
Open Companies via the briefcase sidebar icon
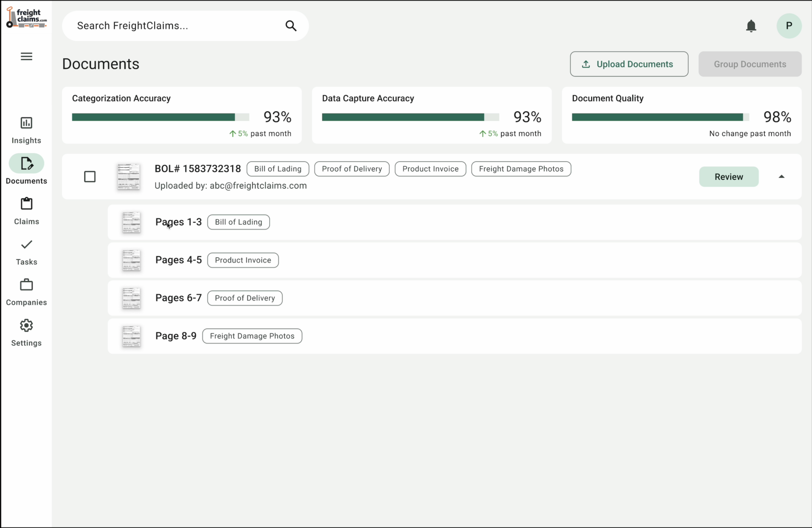(26, 285)
